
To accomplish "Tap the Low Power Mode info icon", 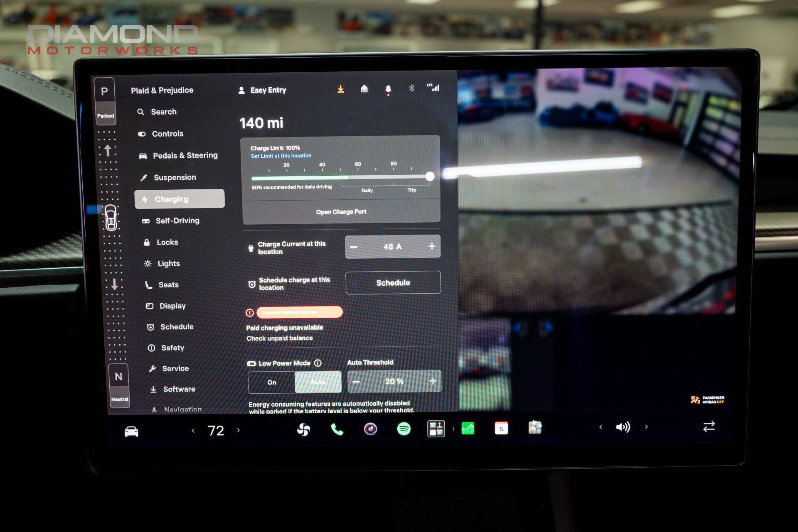I will click(x=318, y=363).
